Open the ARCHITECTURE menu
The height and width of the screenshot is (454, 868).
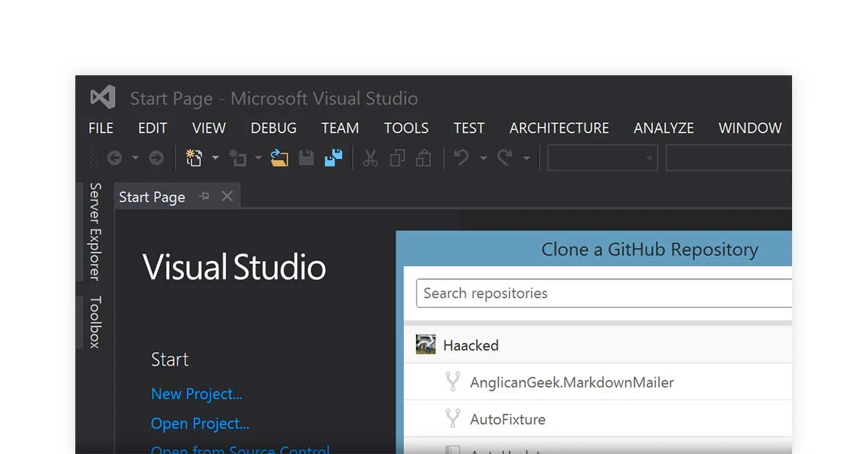(559, 128)
